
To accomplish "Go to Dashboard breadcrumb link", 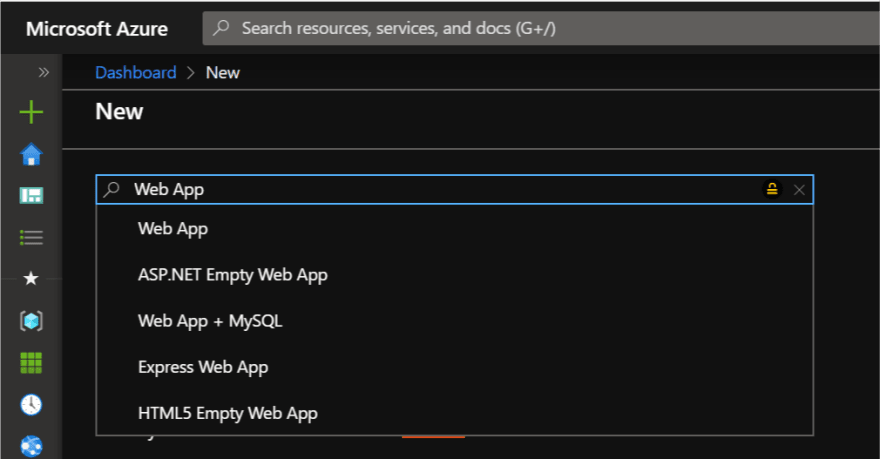I will [x=136, y=72].
